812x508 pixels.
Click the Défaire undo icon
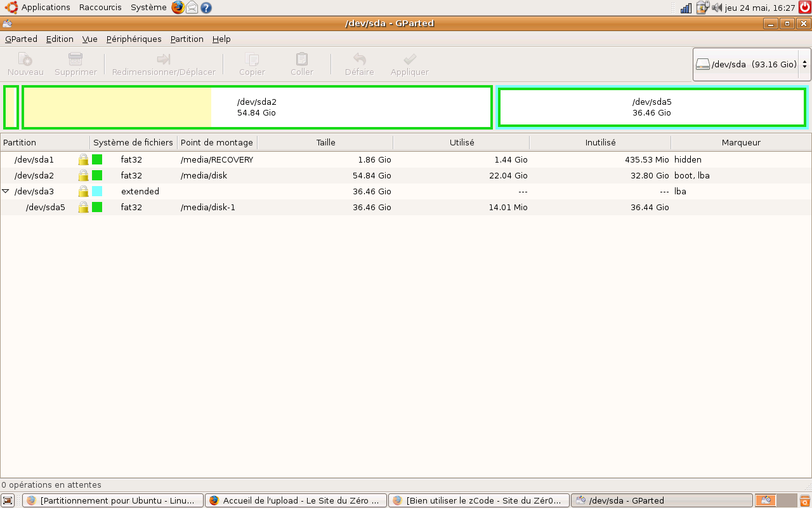[x=360, y=60]
